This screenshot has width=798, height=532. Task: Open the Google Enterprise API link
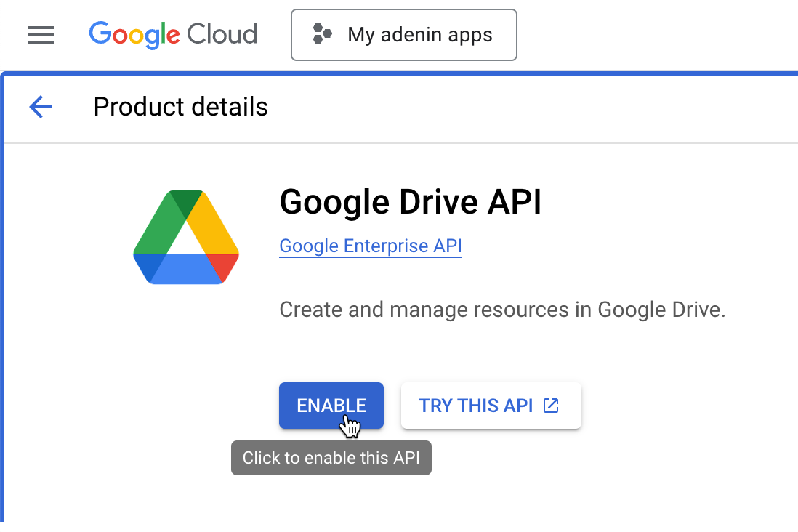[371, 246]
